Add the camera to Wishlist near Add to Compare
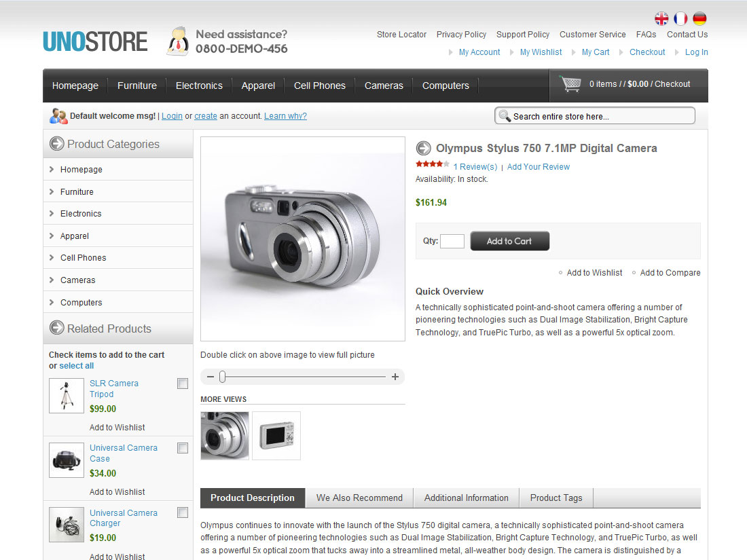 [594, 273]
